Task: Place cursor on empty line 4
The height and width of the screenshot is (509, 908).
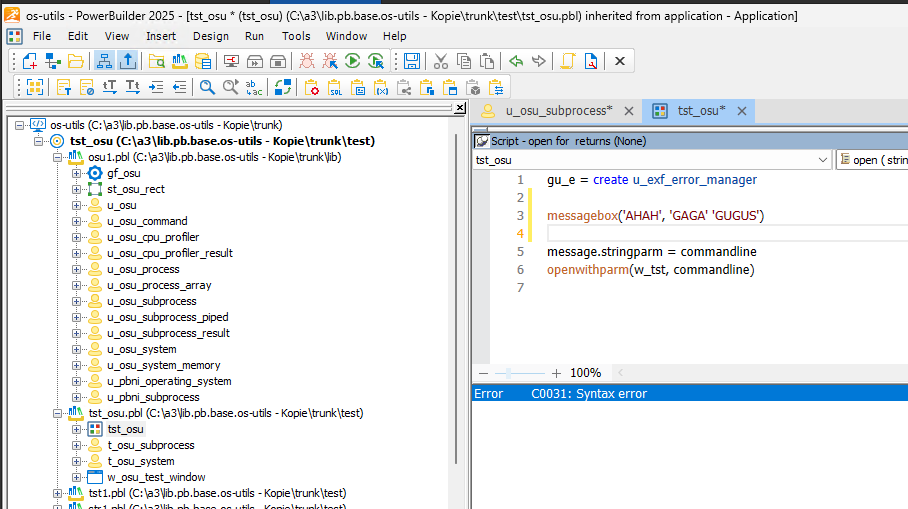Action: pos(727,233)
